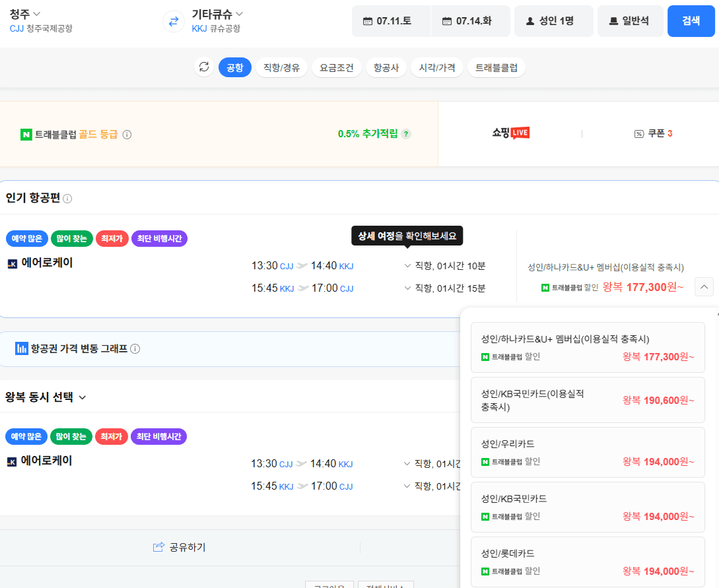The image size is (719, 588).
Task: Click the Air Rokei logo in round-trip list
Action: coord(12,461)
